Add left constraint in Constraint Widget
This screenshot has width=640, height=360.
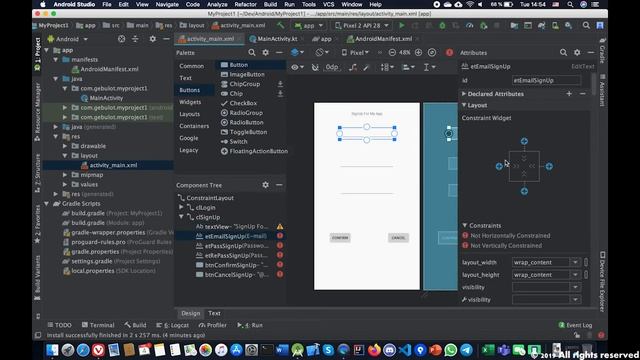[499, 166]
